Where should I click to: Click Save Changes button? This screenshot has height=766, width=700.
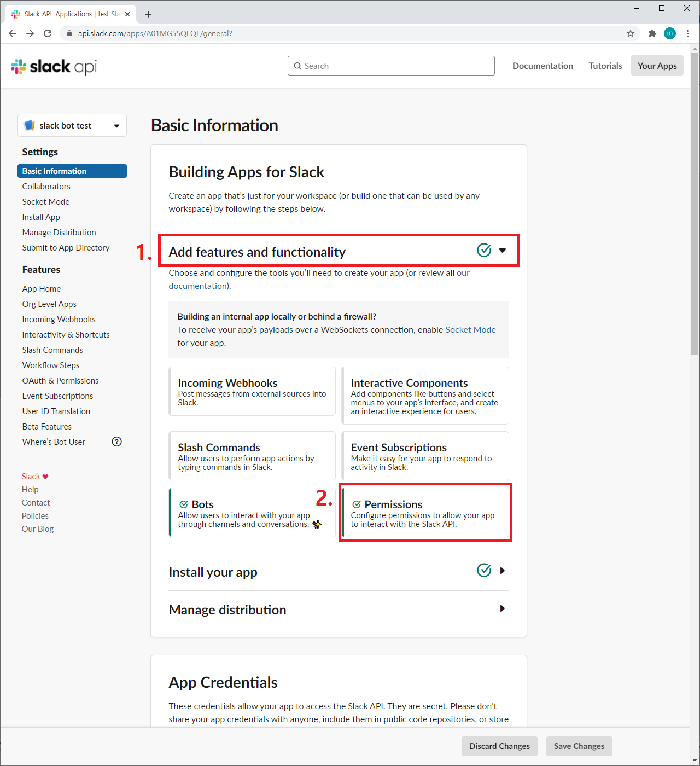point(579,746)
